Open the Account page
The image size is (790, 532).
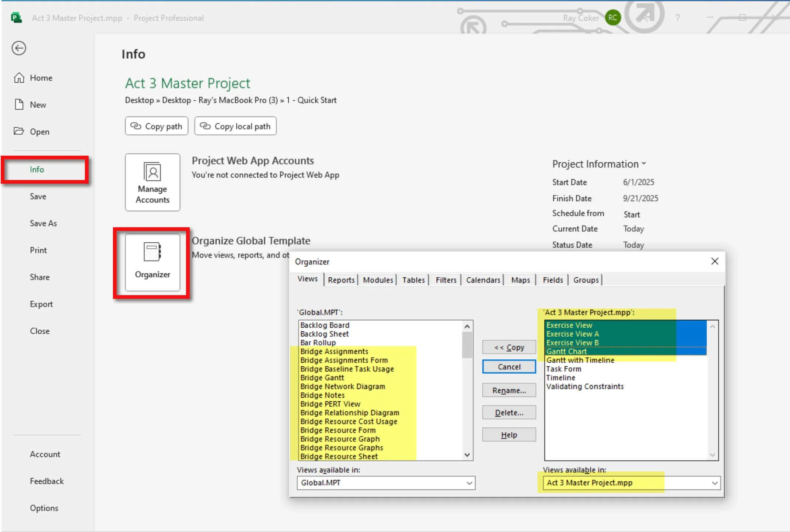(45, 454)
